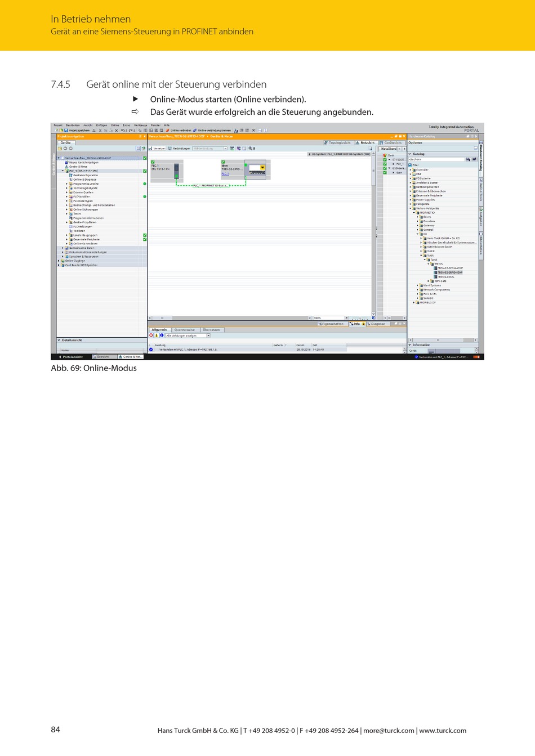Select the PLC_1 device block in network view
Viewport: 535px width, 756px height.
coord(166,171)
